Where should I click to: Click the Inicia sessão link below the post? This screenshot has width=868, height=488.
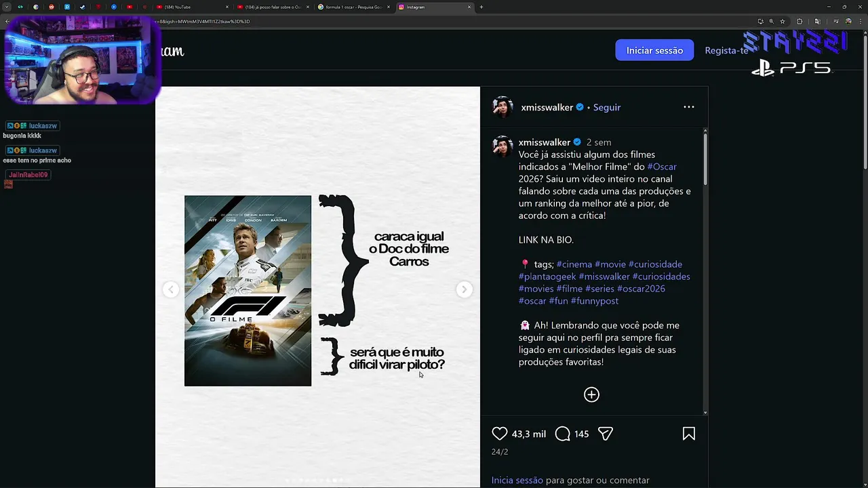click(x=517, y=480)
